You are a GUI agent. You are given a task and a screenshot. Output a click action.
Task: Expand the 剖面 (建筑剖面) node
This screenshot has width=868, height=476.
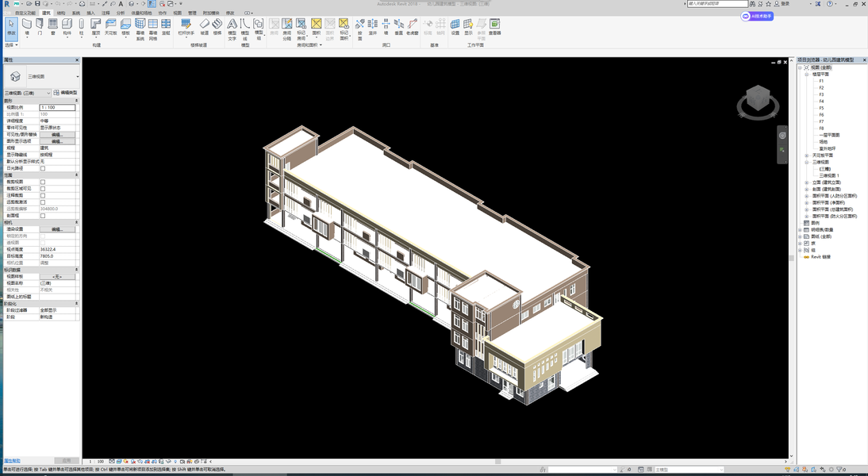pyautogui.click(x=807, y=190)
